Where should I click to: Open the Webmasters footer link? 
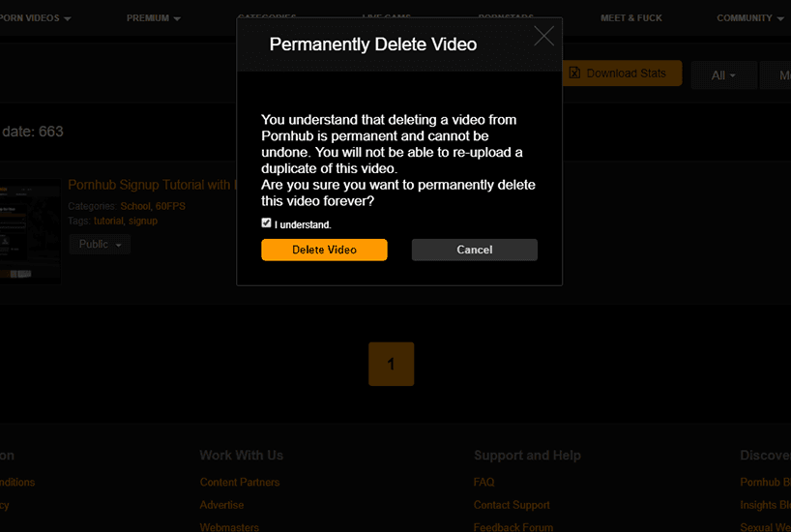[x=229, y=527]
